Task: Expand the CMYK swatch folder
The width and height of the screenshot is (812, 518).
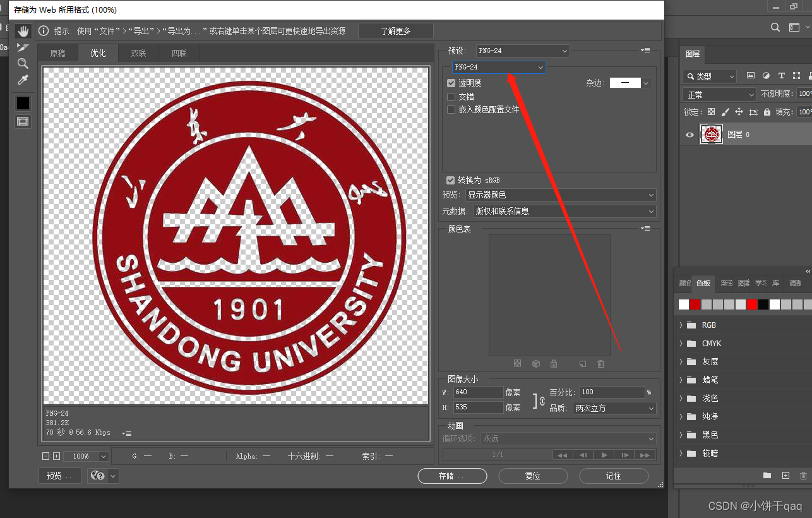Action: point(681,343)
